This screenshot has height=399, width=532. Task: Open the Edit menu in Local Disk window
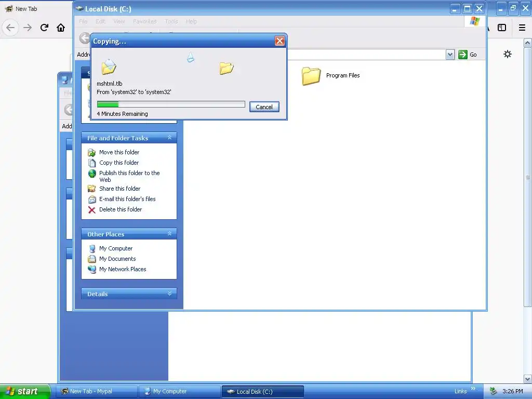click(100, 21)
